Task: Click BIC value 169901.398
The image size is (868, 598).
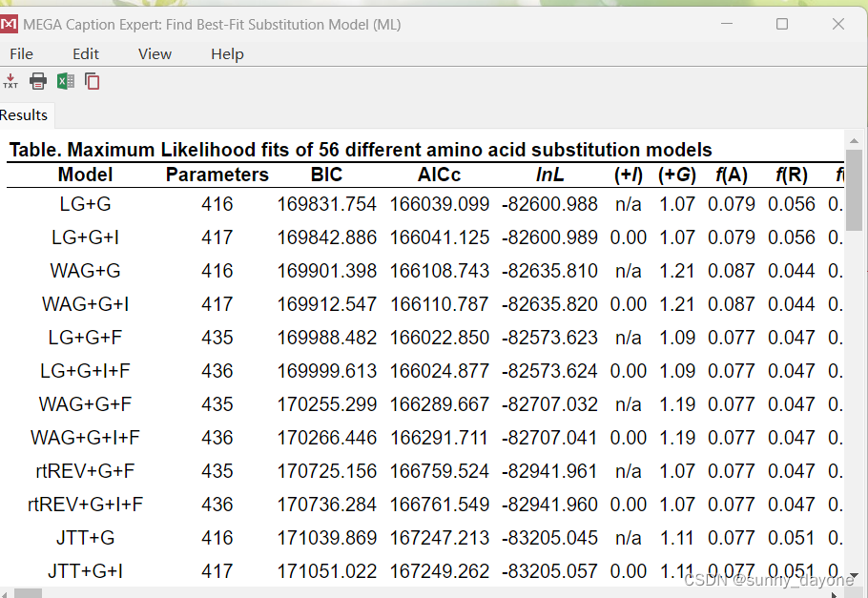Action: [326, 271]
